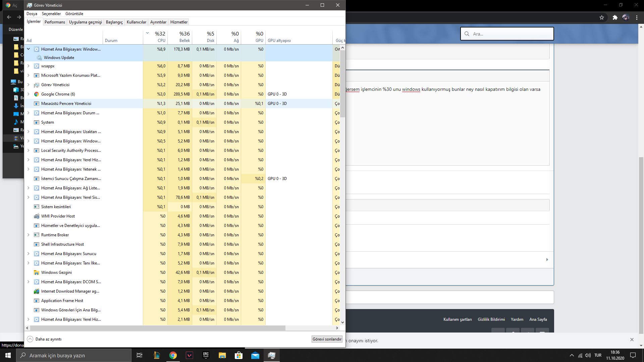Image resolution: width=644 pixels, height=362 pixels.
Task: Open the Mail app on the taskbar
Action: coord(255,355)
